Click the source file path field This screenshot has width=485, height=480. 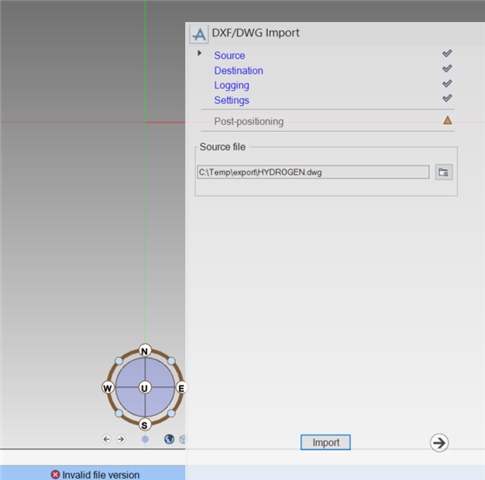pos(313,172)
